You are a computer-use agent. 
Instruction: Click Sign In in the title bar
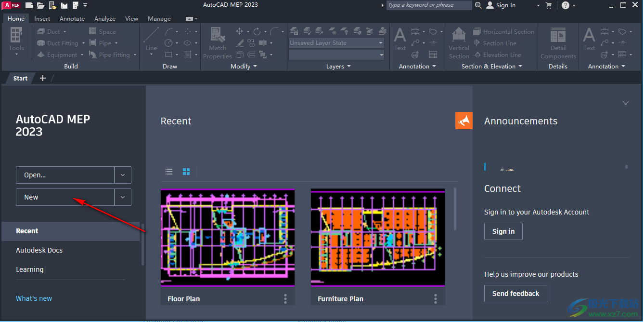point(501,5)
